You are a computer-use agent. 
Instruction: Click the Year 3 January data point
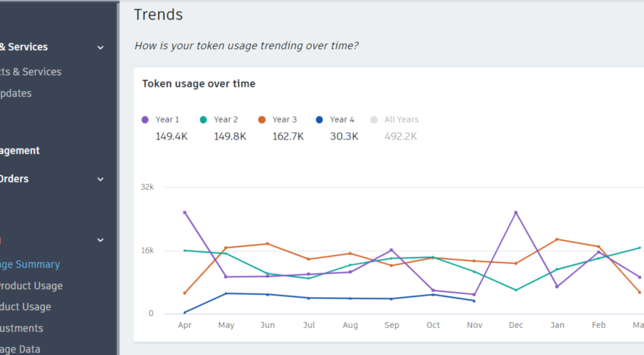tap(557, 239)
